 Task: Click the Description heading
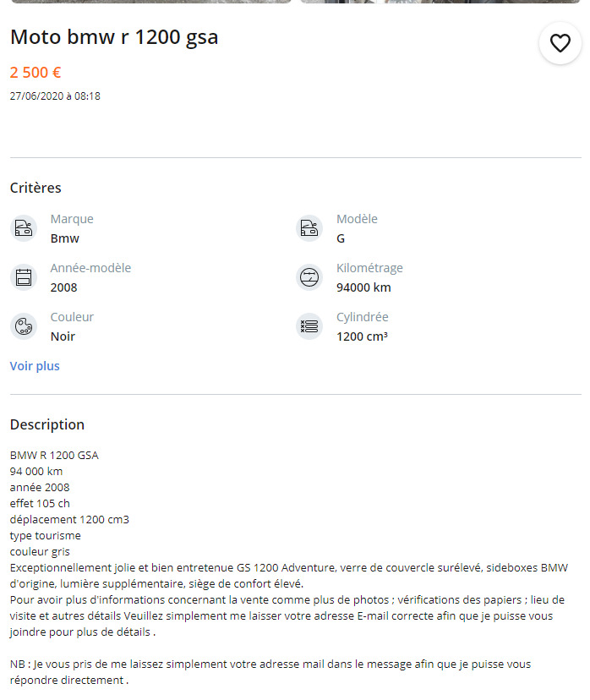coord(47,424)
